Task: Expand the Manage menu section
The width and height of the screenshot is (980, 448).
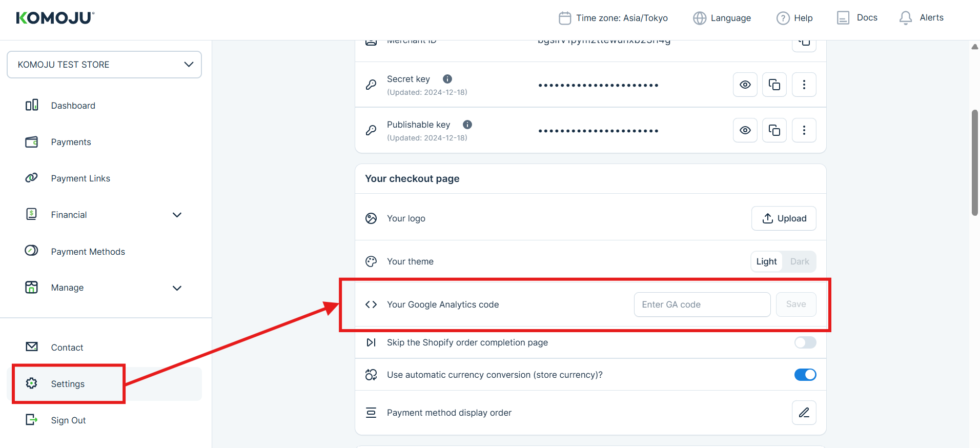Action: click(x=177, y=288)
